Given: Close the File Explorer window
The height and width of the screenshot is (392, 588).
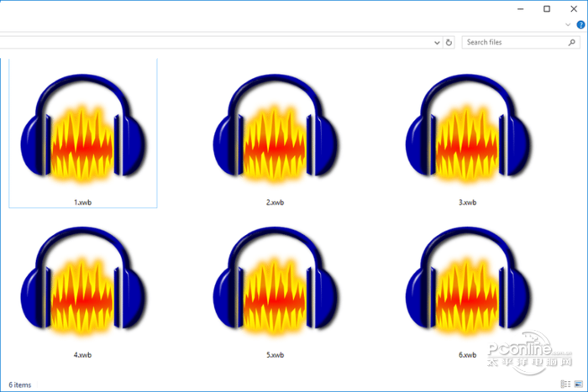Looking at the screenshot, I should coord(574,9).
